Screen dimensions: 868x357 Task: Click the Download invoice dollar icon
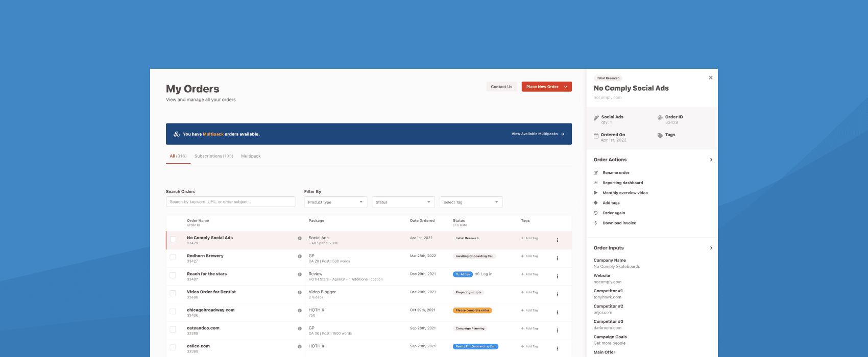pyautogui.click(x=595, y=223)
